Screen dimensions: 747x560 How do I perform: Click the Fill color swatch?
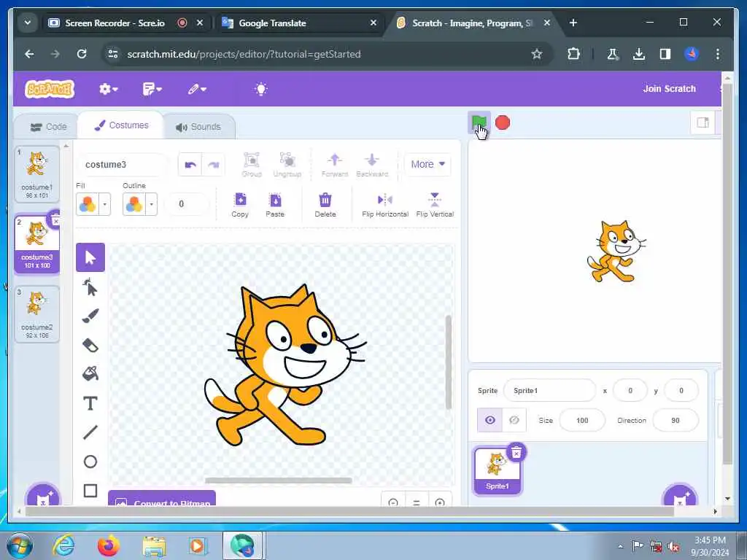(88, 204)
